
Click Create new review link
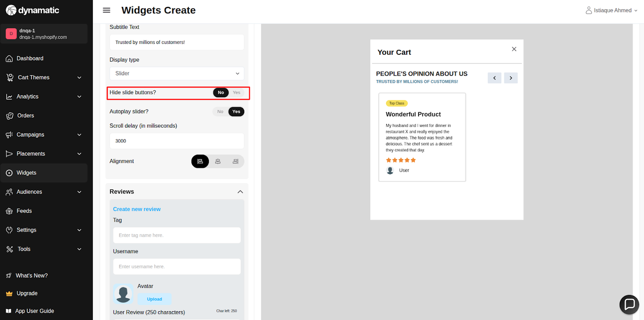(137, 209)
